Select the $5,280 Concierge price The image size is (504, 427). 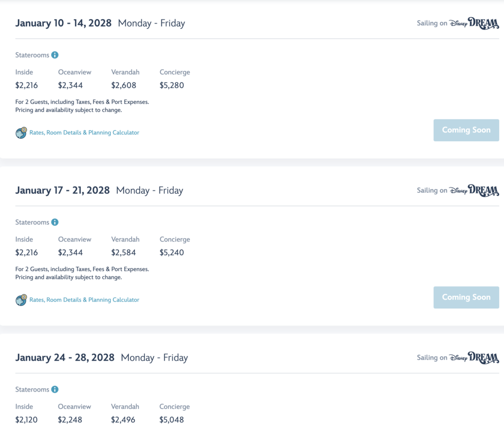[x=172, y=86]
